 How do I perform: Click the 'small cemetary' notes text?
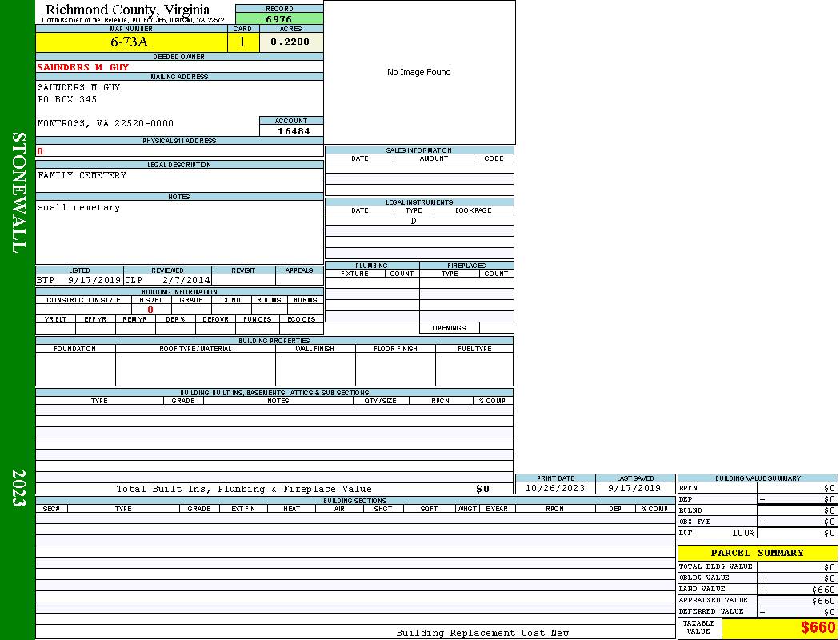pos(79,208)
